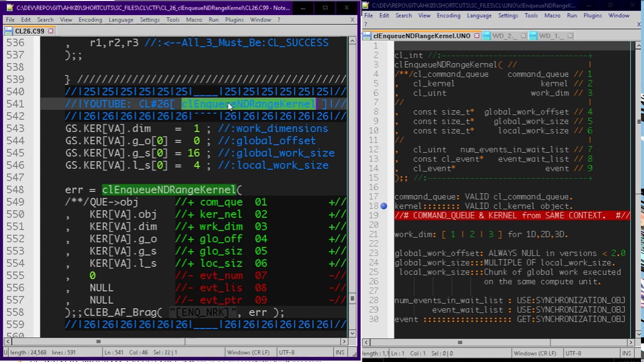Open Language menu in the right window
The image size is (644, 362).
pos(479,16)
